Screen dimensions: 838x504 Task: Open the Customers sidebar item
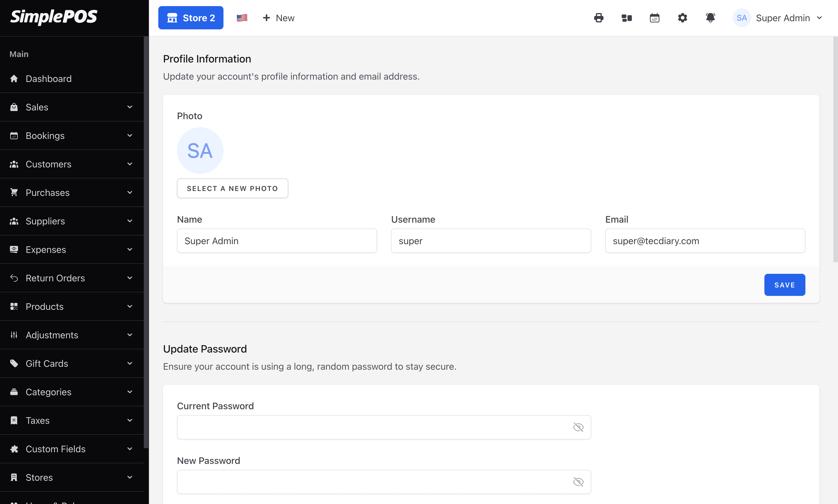point(49,164)
